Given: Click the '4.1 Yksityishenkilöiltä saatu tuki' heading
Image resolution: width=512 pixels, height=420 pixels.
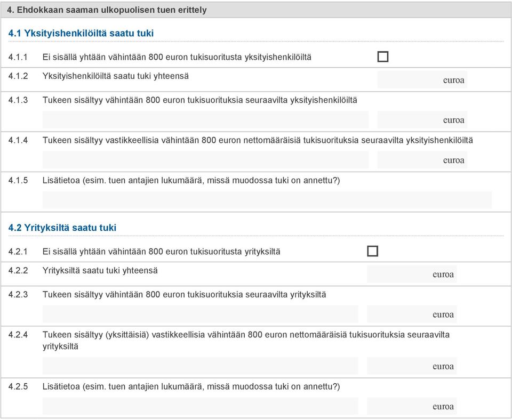Looking at the screenshot, I should [81, 33].
